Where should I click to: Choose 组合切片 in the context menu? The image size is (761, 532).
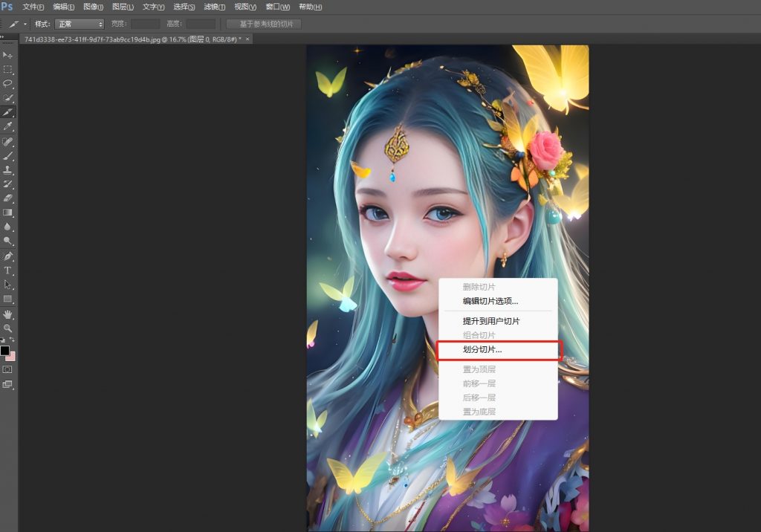[x=498, y=335]
